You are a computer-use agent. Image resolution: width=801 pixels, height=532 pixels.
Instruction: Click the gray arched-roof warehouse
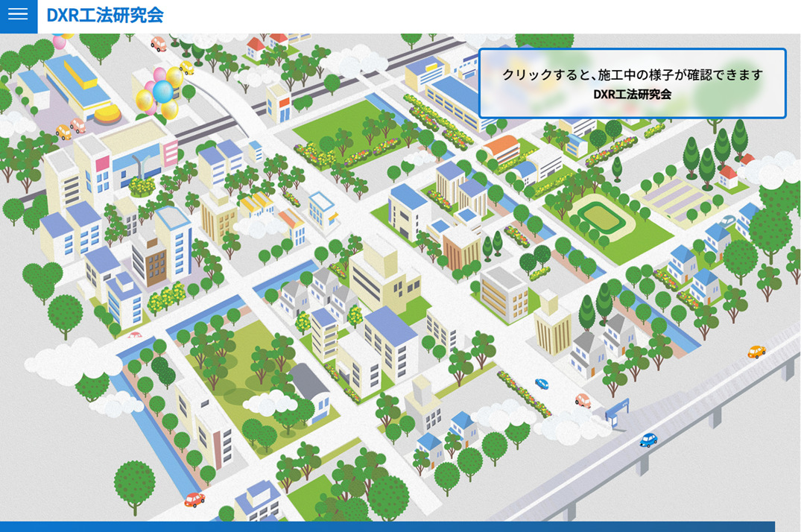(x=311, y=391)
